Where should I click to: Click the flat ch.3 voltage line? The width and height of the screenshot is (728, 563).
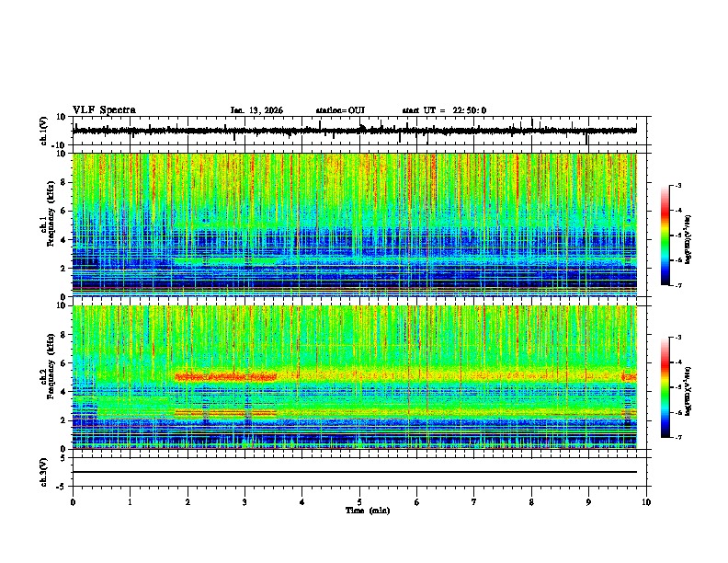[x=354, y=472]
